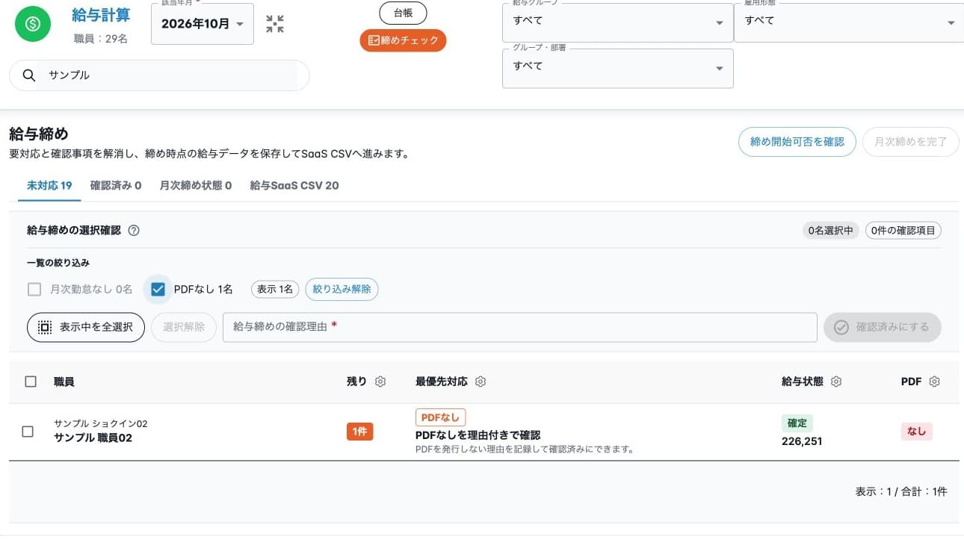Focus the 給与締めの確認理由 input field
Screen dimensions: 964x560
pyautogui.click(x=519, y=327)
